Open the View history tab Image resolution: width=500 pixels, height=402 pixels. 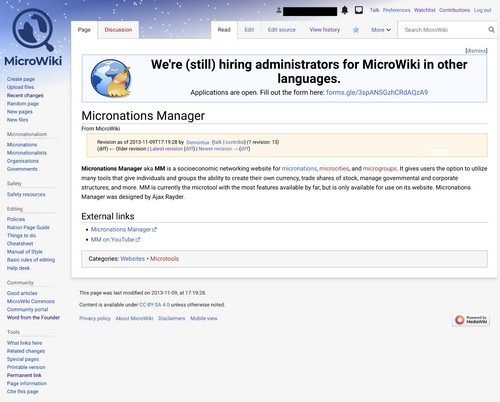pos(325,30)
